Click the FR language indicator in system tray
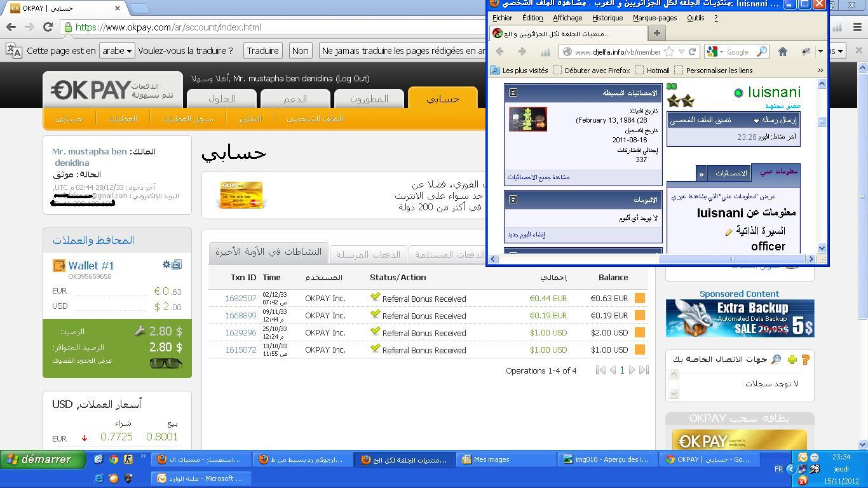 (778, 469)
